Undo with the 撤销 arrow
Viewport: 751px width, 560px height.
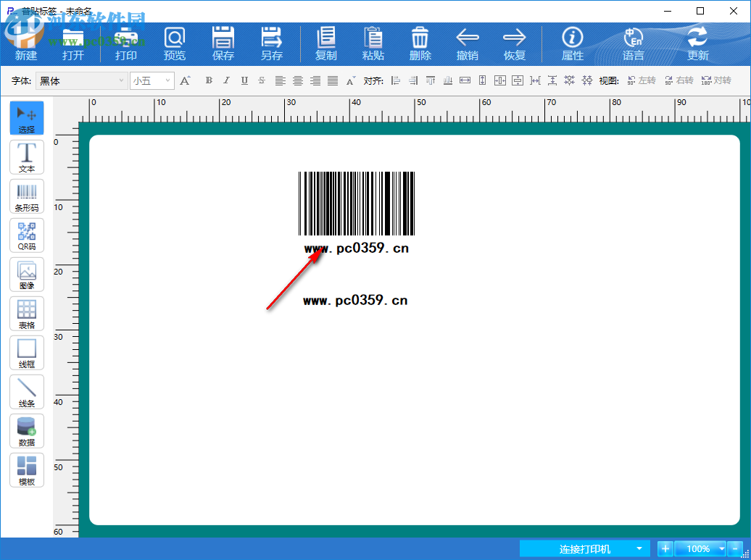click(468, 43)
